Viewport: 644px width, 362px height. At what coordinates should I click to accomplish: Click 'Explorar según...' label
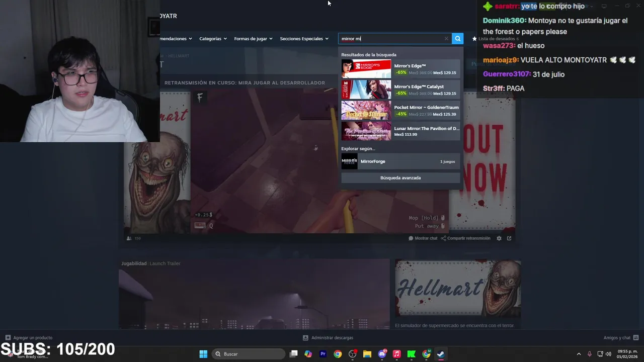pyautogui.click(x=358, y=149)
